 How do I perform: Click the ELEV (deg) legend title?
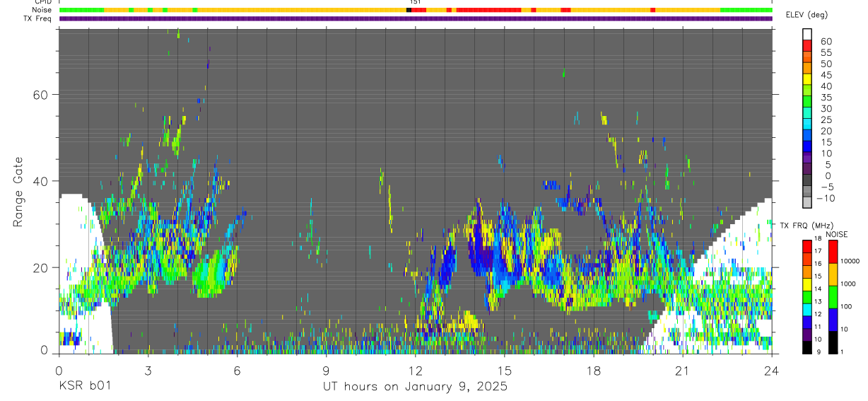[807, 15]
